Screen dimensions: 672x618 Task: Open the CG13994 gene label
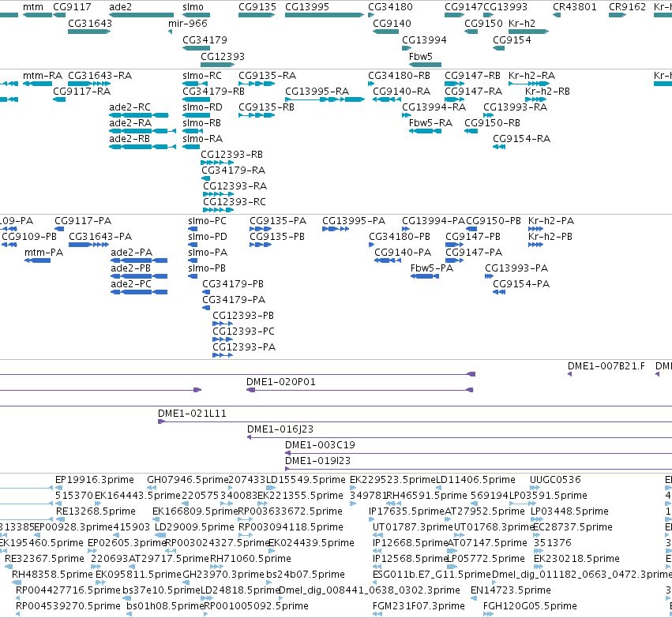click(x=424, y=39)
